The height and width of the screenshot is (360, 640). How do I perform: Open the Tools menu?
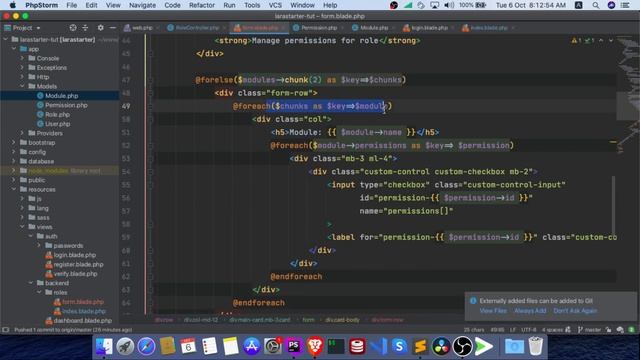click(252, 5)
